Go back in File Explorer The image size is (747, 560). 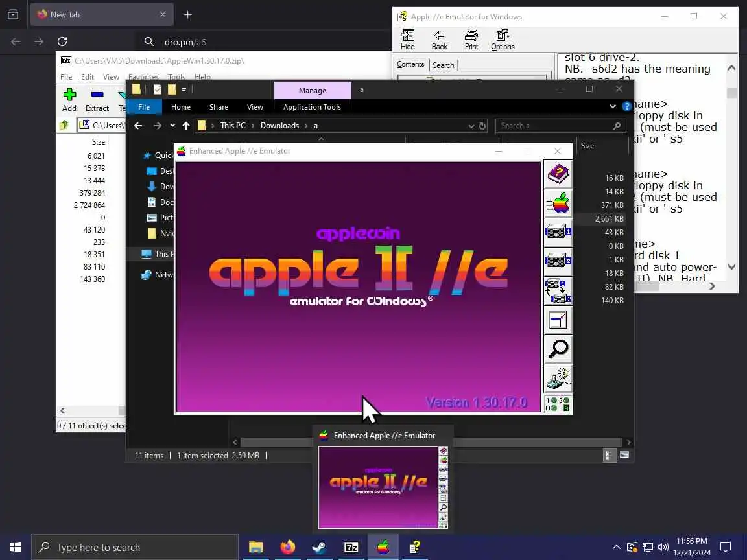[138, 126]
